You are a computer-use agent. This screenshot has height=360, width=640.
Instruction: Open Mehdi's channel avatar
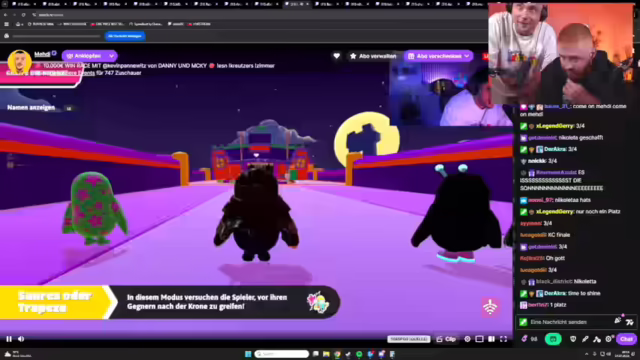19,62
